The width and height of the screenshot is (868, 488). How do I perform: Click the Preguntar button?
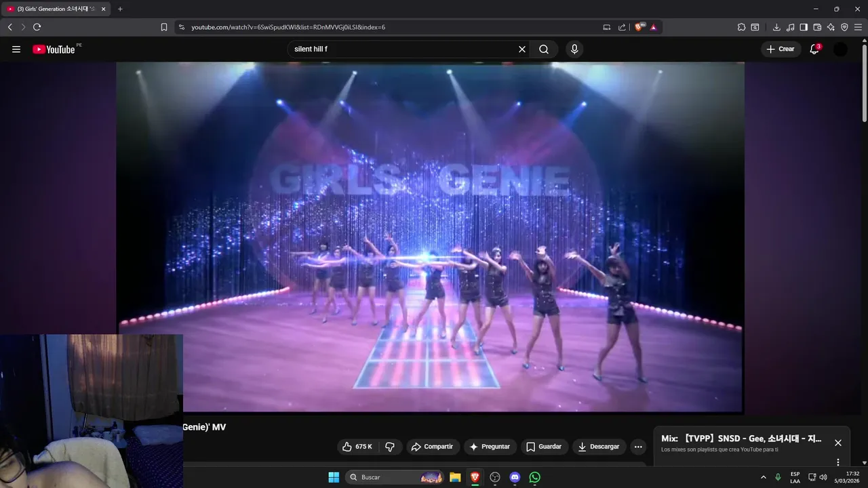coord(490,447)
